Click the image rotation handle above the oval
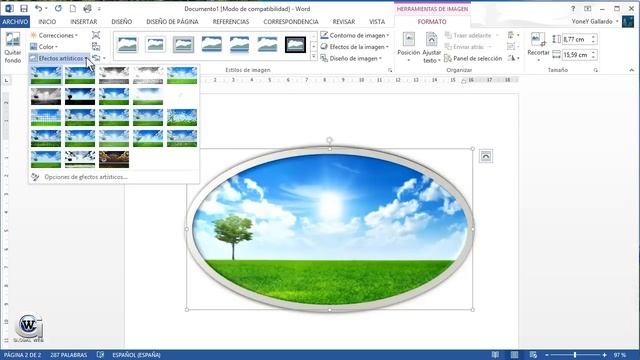Screen dimensions: 640x360 pos(329,140)
